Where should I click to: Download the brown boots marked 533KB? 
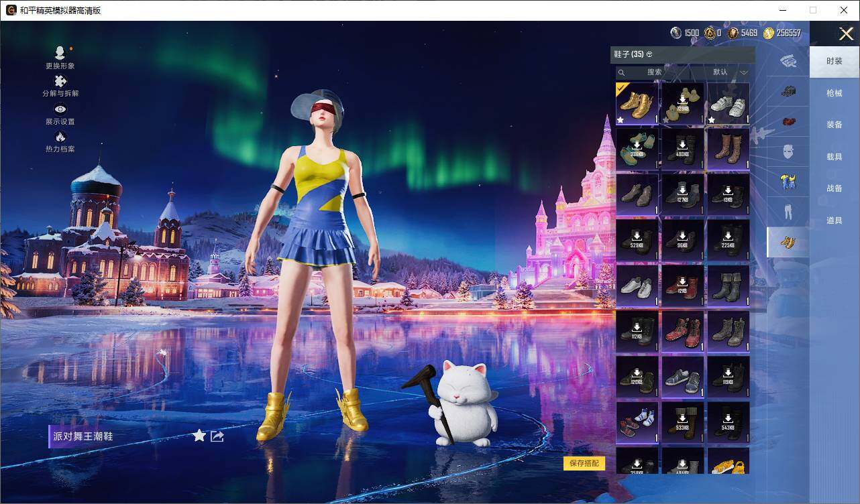click(683, 423)
